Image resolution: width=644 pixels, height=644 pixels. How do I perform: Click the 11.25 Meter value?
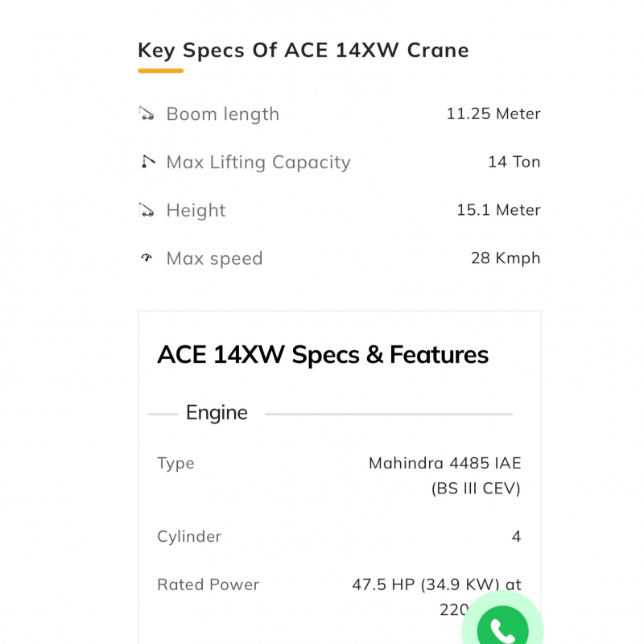[x=493, y=114]
